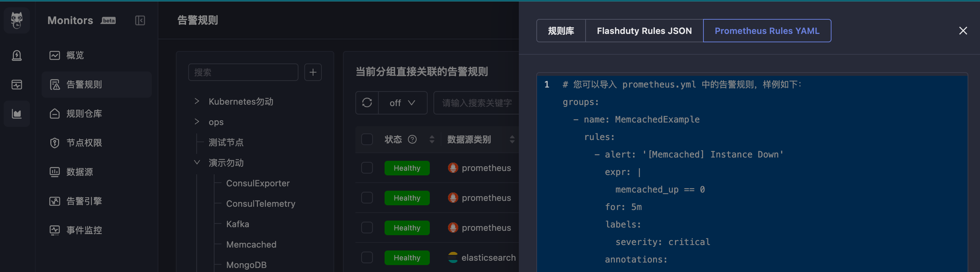The image size is (980, 272).
Task: Open the alarm bell icon in left rail
Action: pos(17,55)
